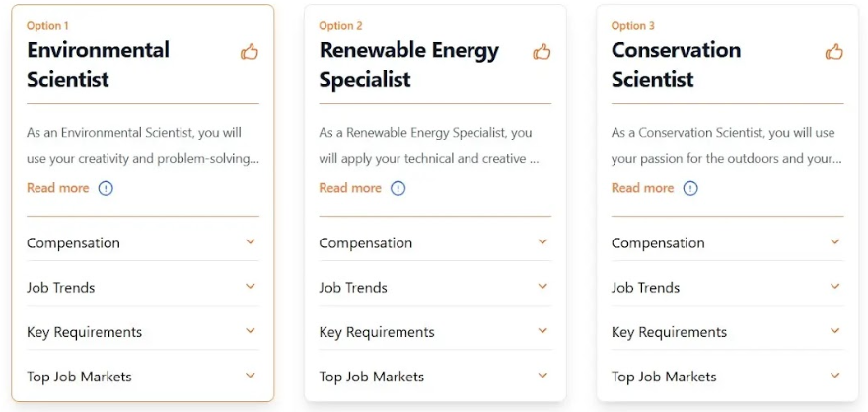The image size is (868, 412).
Task: Expand Compensation for Renewable Energy Specialist
Action: (542, 242)
